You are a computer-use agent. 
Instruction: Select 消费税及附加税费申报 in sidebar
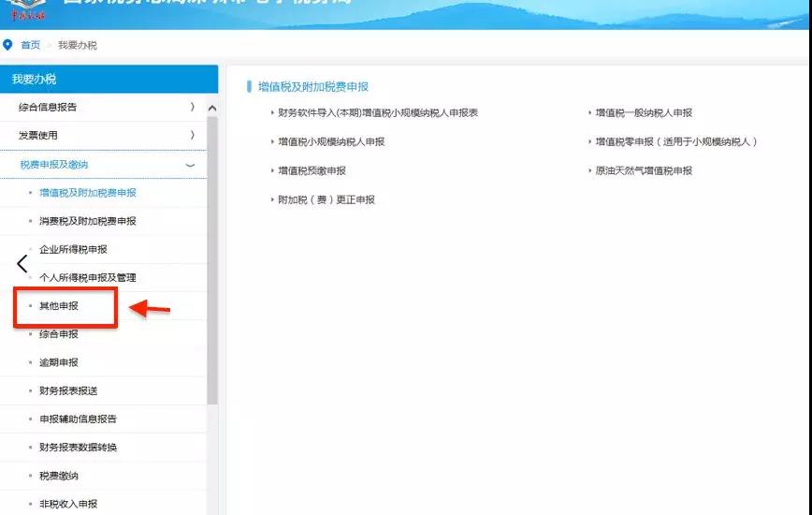point(88,221)
